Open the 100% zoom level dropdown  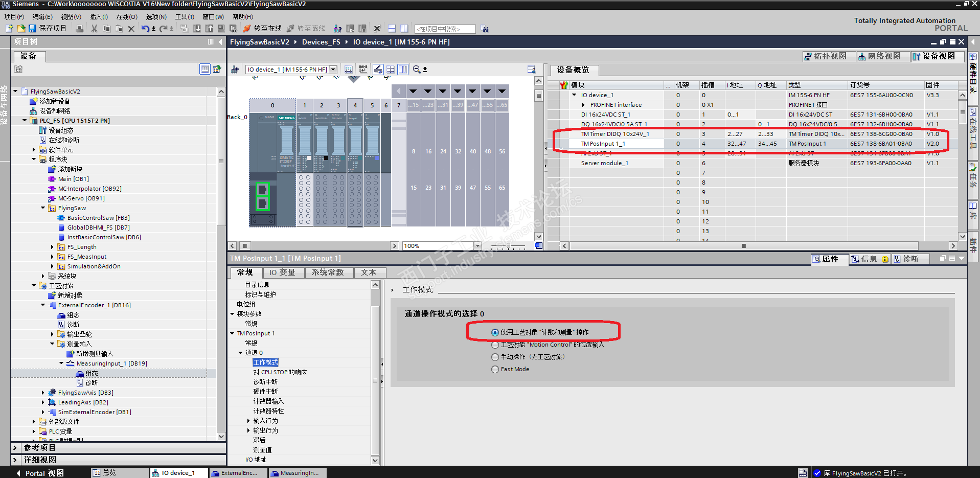[477, 246]
